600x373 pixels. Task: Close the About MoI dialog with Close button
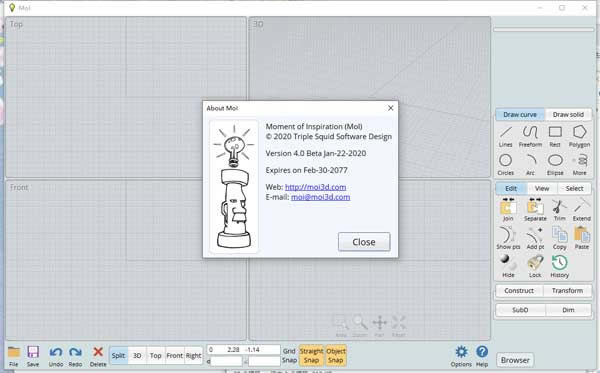click(364, 242)
